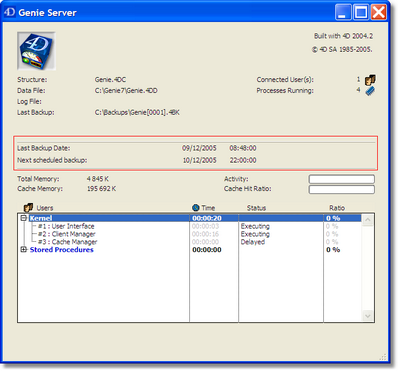Click the scrollbar down arrow
This screenshot has width=398, height=371.
[368, 316]
